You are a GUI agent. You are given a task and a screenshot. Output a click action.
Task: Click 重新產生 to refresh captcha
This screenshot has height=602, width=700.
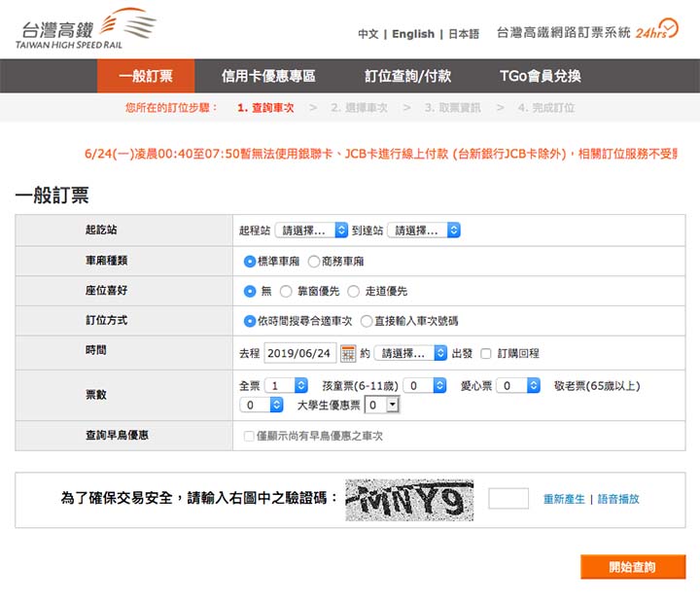564,499
